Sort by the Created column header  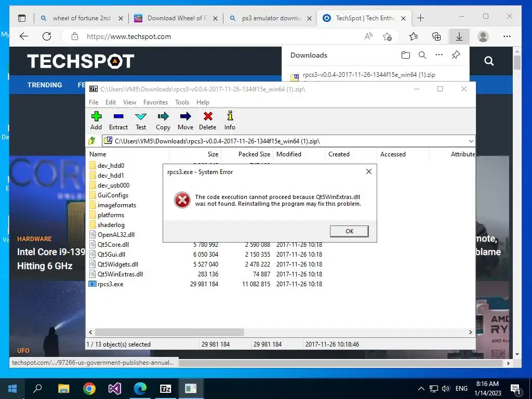tap(351, 154)
